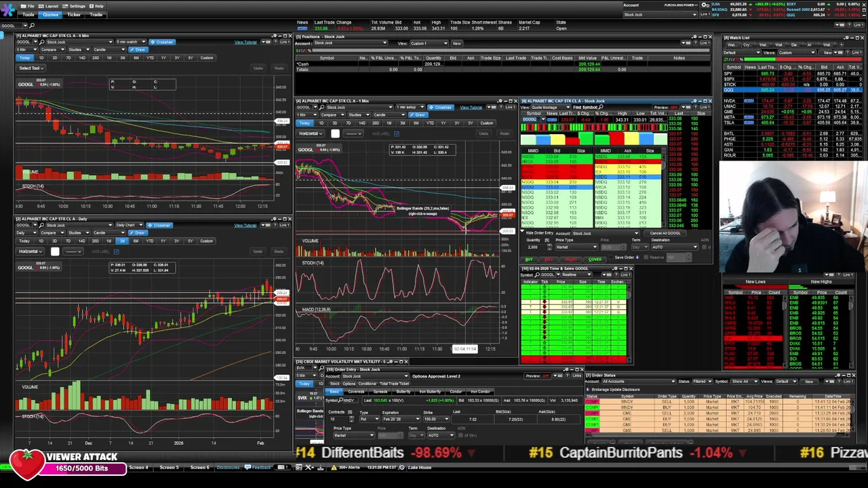Open the Compare dropdown in the 1 Min chart
The width and height of the screenshot is (868, 488).
coord(333,115)
